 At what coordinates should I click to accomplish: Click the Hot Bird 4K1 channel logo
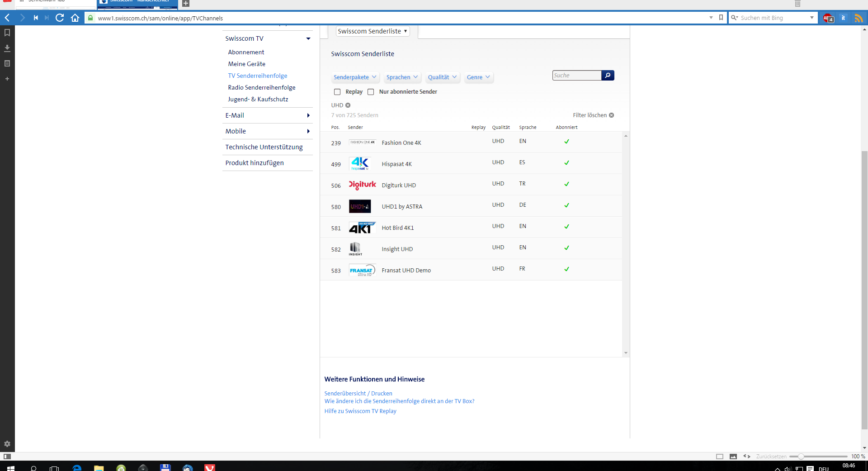362,228
